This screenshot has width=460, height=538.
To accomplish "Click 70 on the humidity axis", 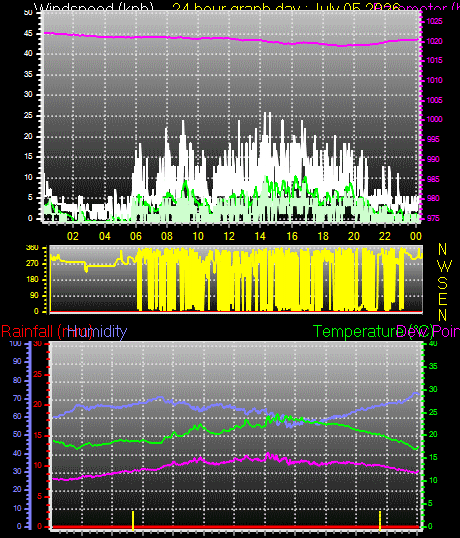I will [17, 398].
